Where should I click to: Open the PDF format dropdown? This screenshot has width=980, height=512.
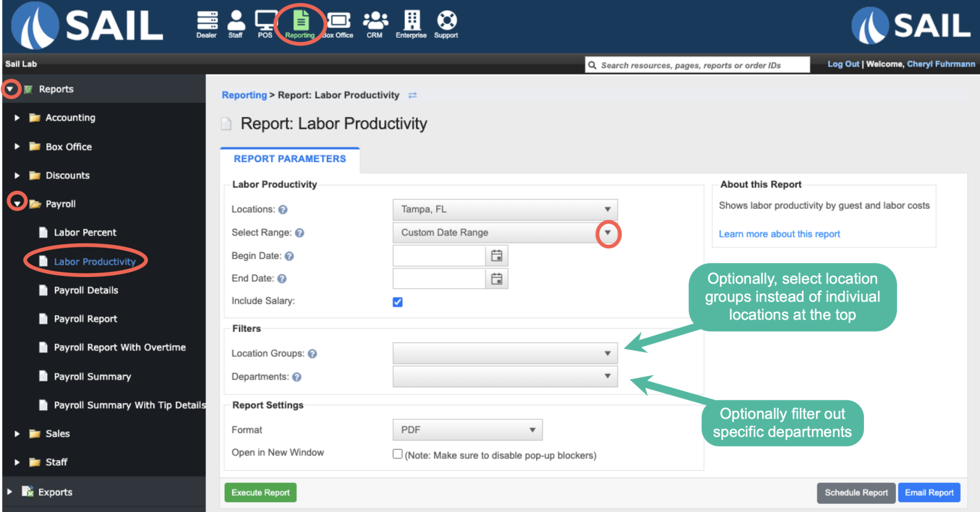[x=468, y=430]
